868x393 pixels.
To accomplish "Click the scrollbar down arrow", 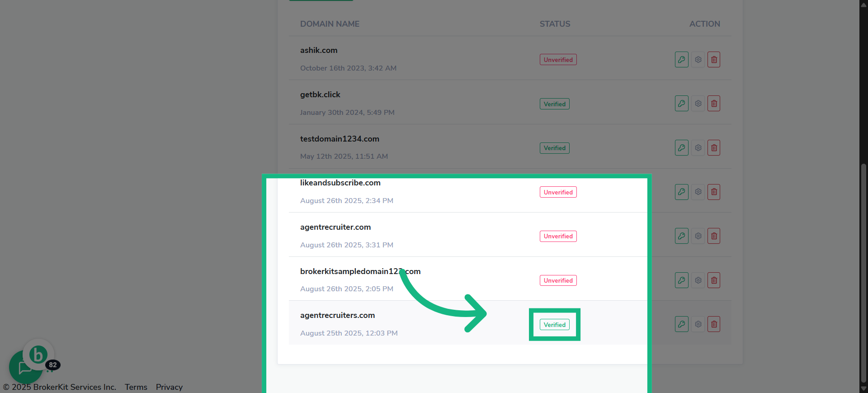I will click(863, 388).
